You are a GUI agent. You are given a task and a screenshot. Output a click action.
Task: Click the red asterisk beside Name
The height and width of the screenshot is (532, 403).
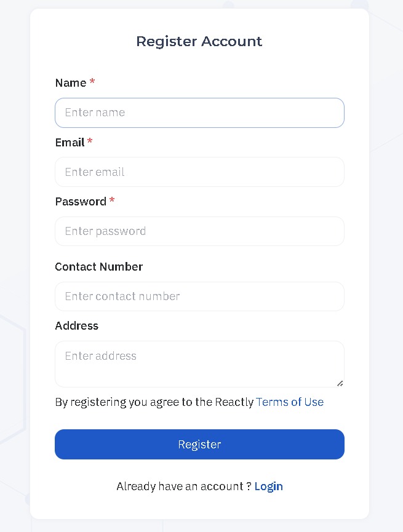coord(92,82)
